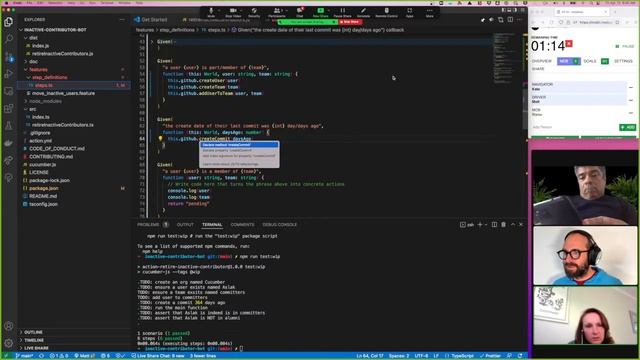Open the More ellipsis in Zoom toolbar
Screen dimensions: 640x360
(430, 12)
